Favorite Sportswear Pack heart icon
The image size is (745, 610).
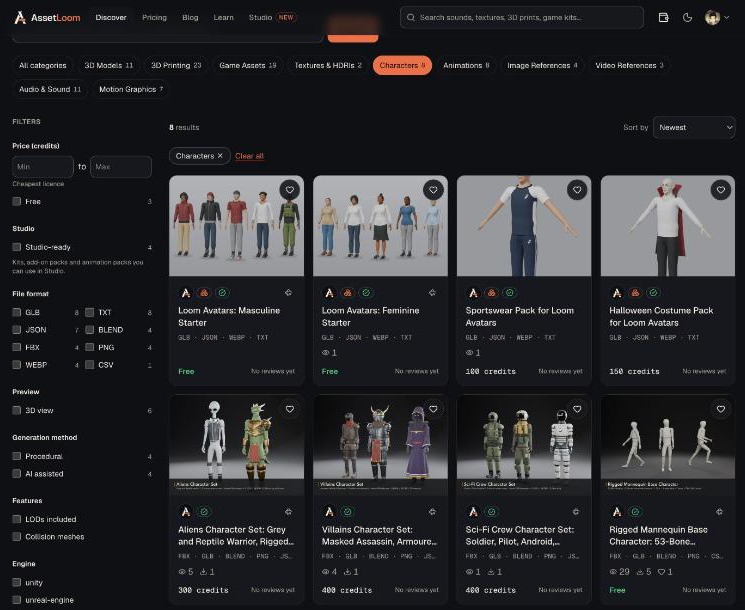click(577, 190)
